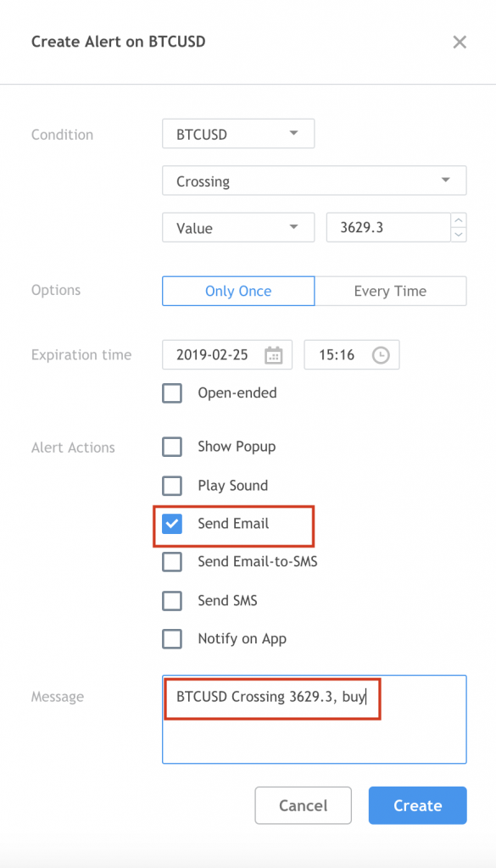This screenshot has width=496, height=868.
Task: Decrease the value with down stepper arrow
Action: [459, 235]
